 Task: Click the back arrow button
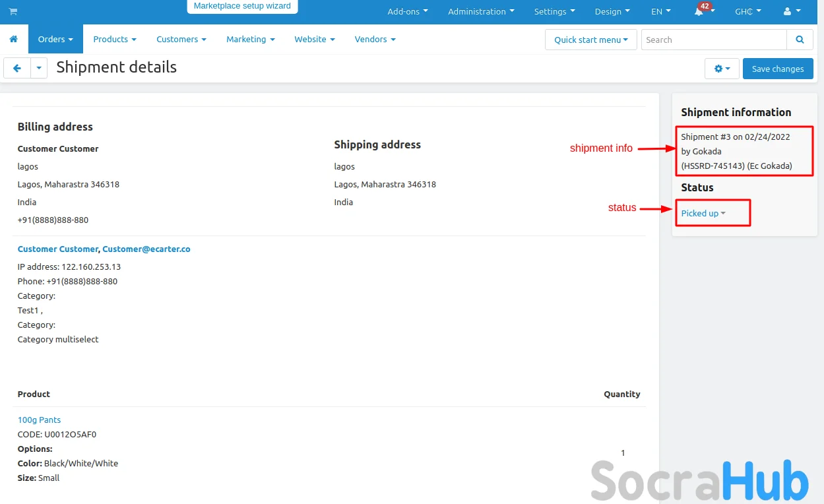click(17, 68)
